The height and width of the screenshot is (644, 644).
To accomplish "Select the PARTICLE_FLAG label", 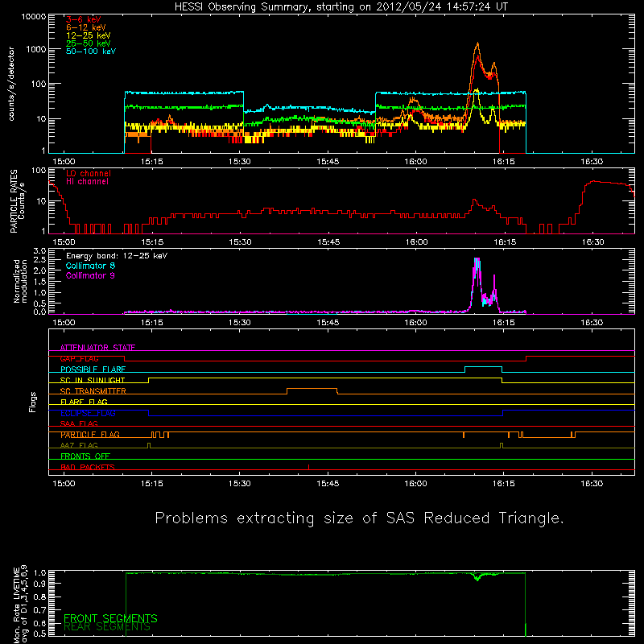I will 90,435.
